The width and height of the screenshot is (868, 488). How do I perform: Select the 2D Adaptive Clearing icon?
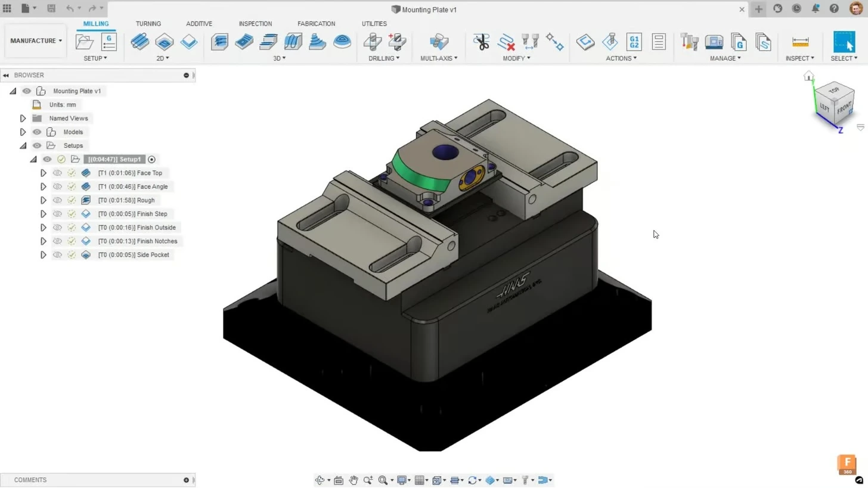point(139,42)
